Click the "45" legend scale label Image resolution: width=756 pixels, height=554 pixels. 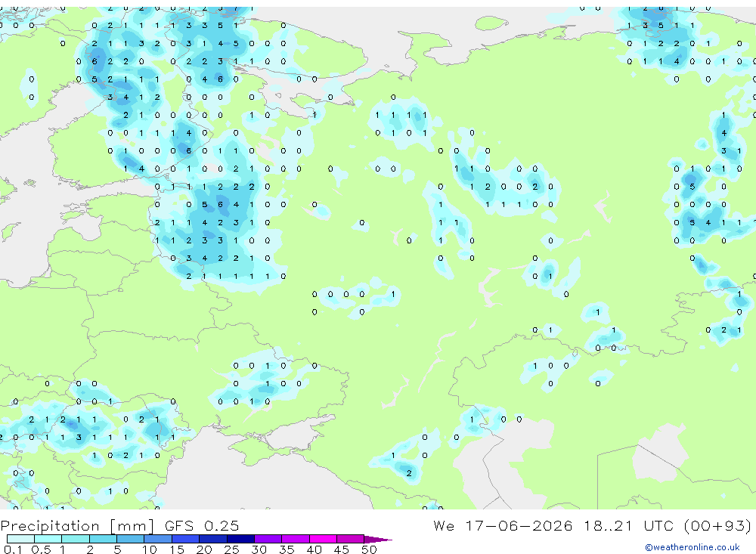[342, 549]
